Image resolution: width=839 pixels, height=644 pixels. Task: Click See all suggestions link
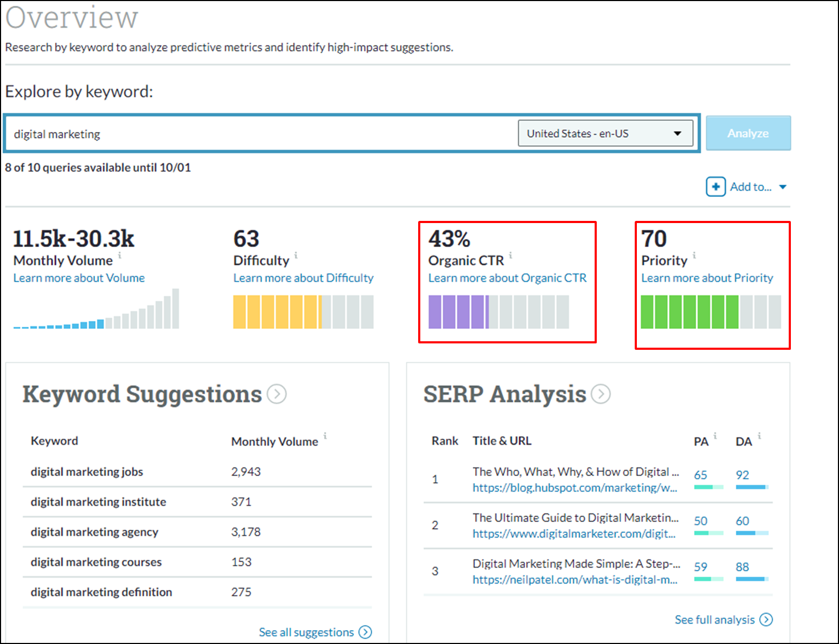tap(306, 632)
